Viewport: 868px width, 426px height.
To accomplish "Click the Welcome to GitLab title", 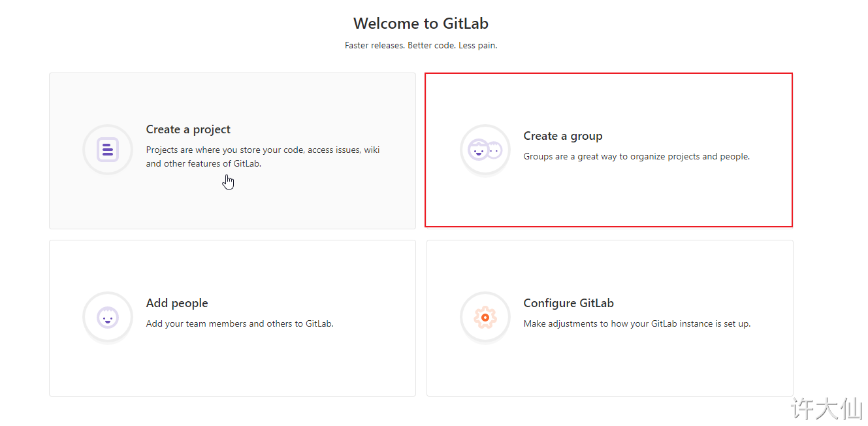I will point(421,24).
